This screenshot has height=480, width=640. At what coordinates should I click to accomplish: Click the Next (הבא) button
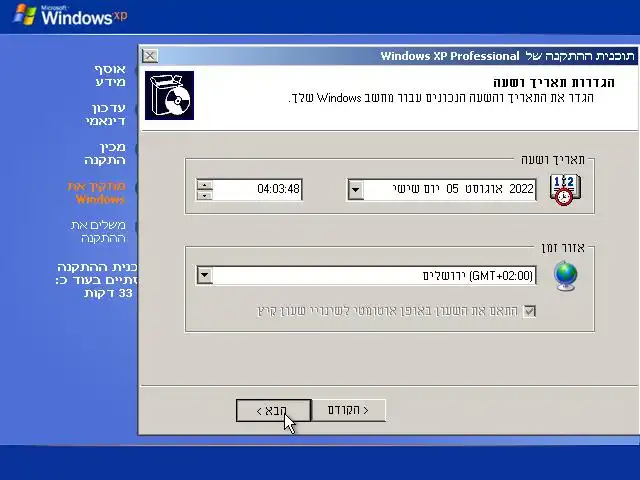(273, 410)
